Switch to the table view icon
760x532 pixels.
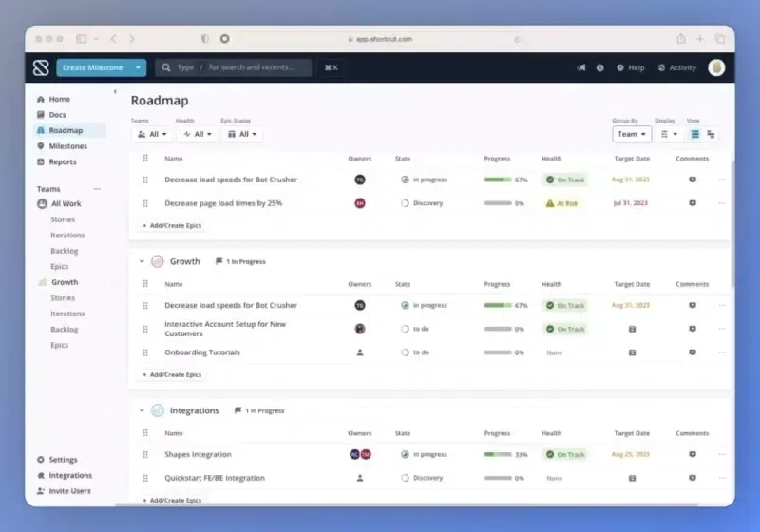pyautogui.click(x=695, y=134)
